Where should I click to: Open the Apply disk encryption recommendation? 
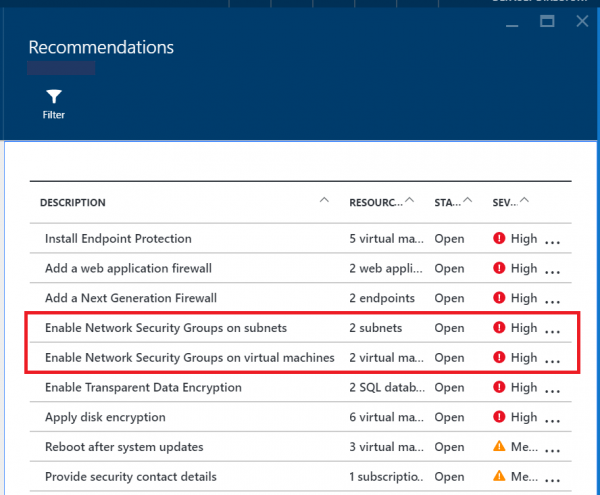(105, 417)
